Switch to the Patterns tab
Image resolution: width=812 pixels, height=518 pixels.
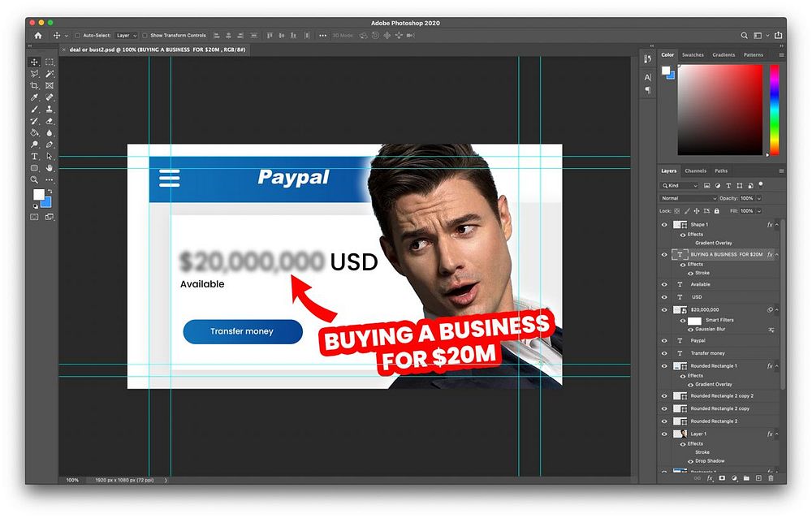coord(754,55)
